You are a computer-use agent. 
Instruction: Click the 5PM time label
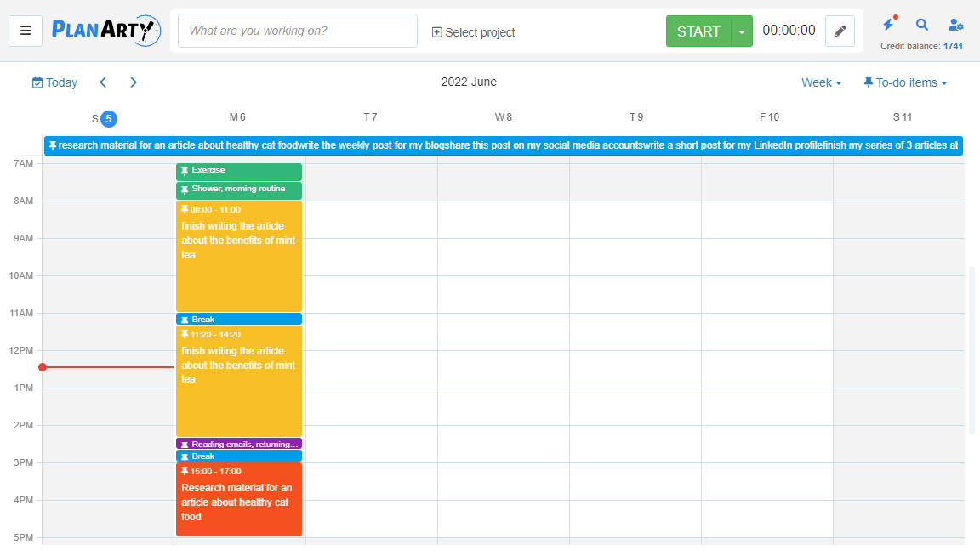click(x=23, y=537)
